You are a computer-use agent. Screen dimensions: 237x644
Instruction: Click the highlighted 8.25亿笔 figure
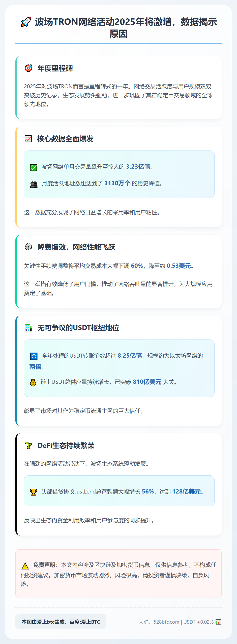pos(130,356)
